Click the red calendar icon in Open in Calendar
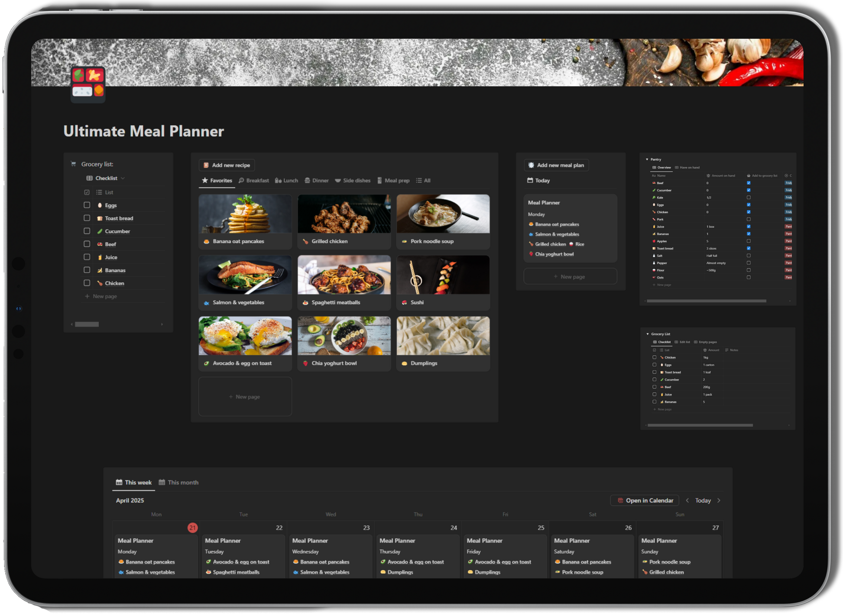The image size is (843, 616). tap(620, 500)
